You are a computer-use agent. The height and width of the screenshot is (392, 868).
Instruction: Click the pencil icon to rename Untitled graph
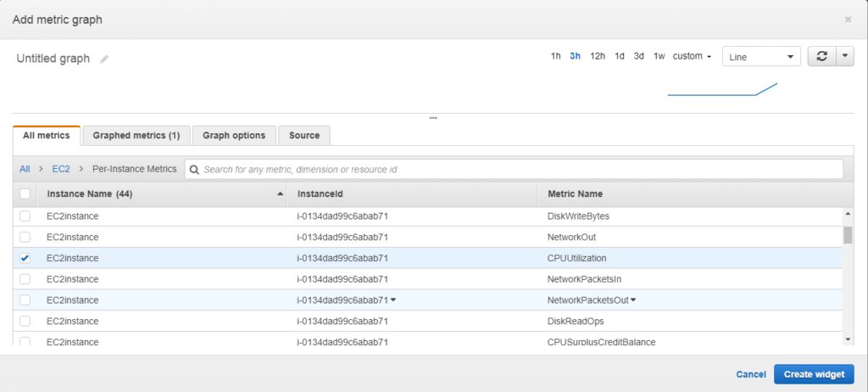click(104, 59)
